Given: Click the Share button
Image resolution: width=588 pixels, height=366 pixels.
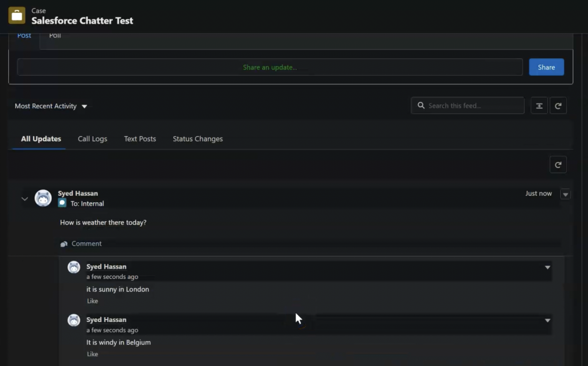Looking at the screenshot, I should [x=546, y=67].
